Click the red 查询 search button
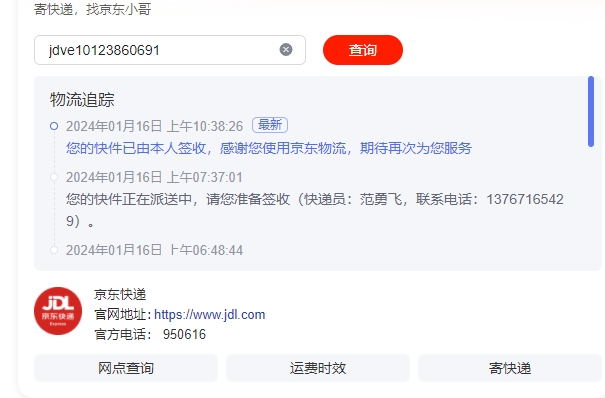The height and width of the screenshot is (398, 605). click(x=363, y=50)
